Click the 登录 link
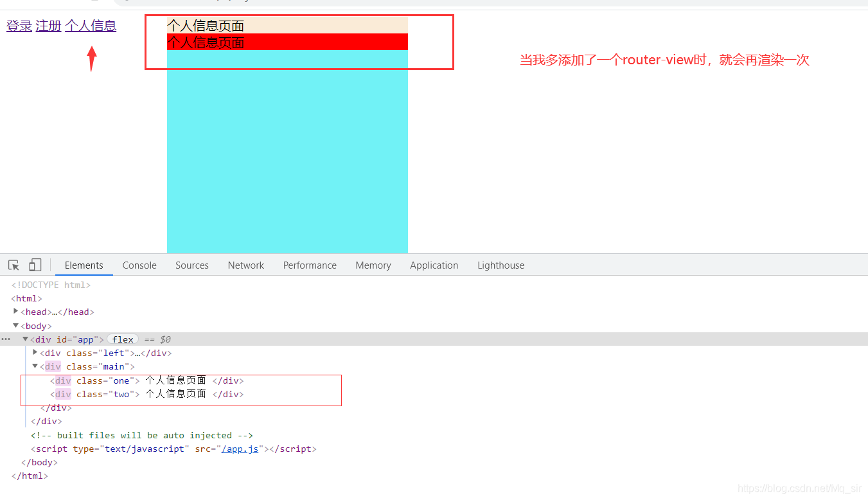This screenshot has height=500, width=868. 19,26
